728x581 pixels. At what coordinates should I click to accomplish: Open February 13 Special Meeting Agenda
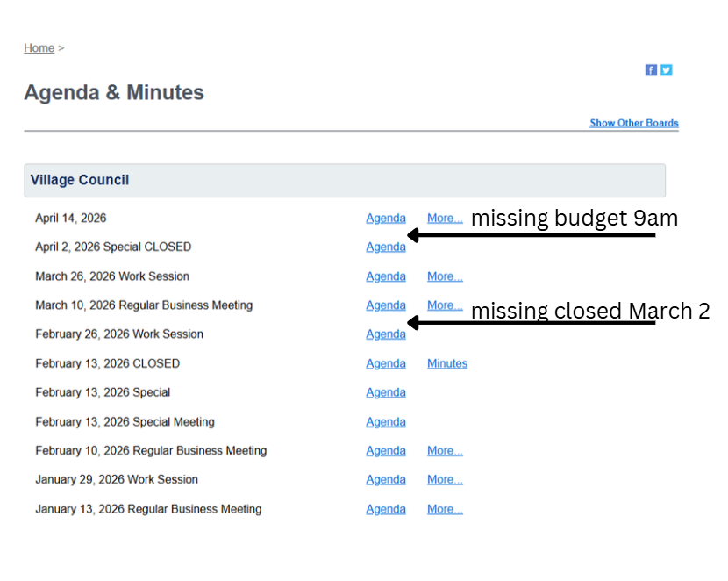386,422
